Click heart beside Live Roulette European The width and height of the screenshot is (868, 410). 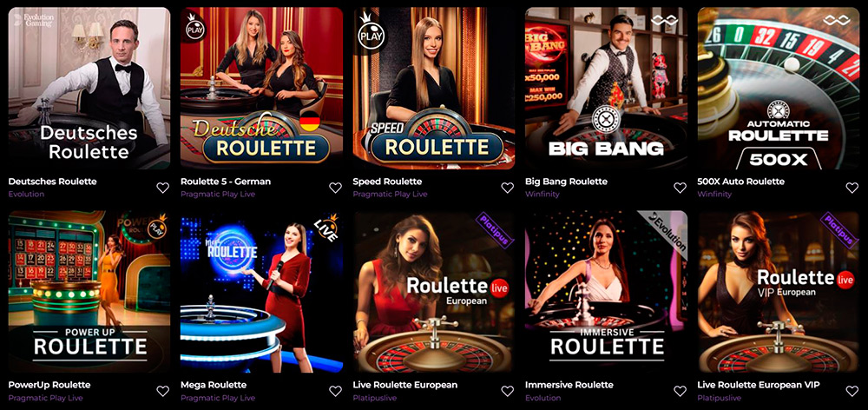click(x=508, y=391)
